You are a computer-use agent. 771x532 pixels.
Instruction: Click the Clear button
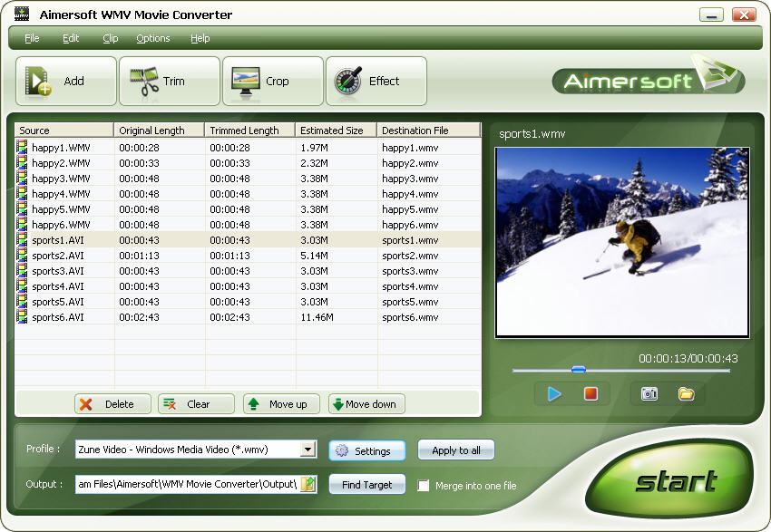point(196,404)
